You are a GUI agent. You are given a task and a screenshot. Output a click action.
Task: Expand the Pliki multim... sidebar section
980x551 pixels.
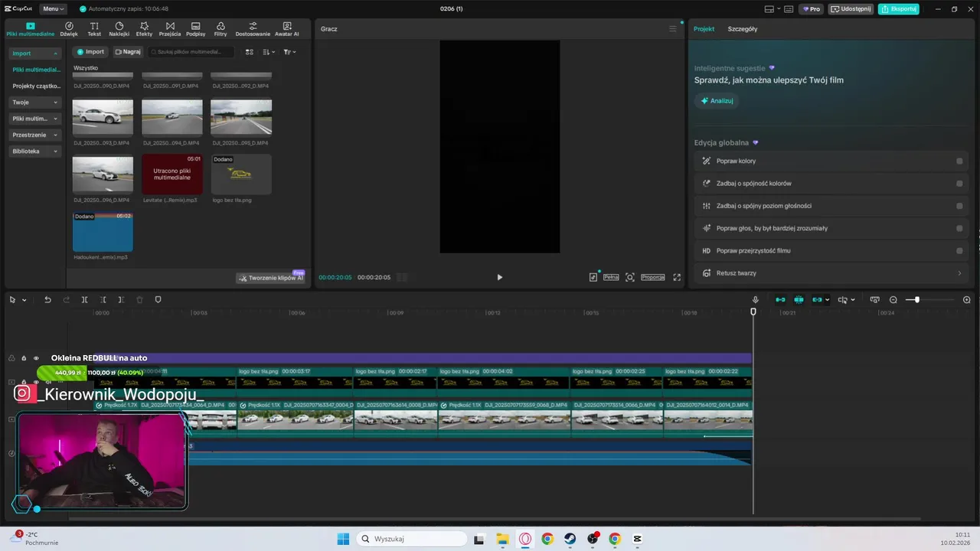tap(55, 119)
